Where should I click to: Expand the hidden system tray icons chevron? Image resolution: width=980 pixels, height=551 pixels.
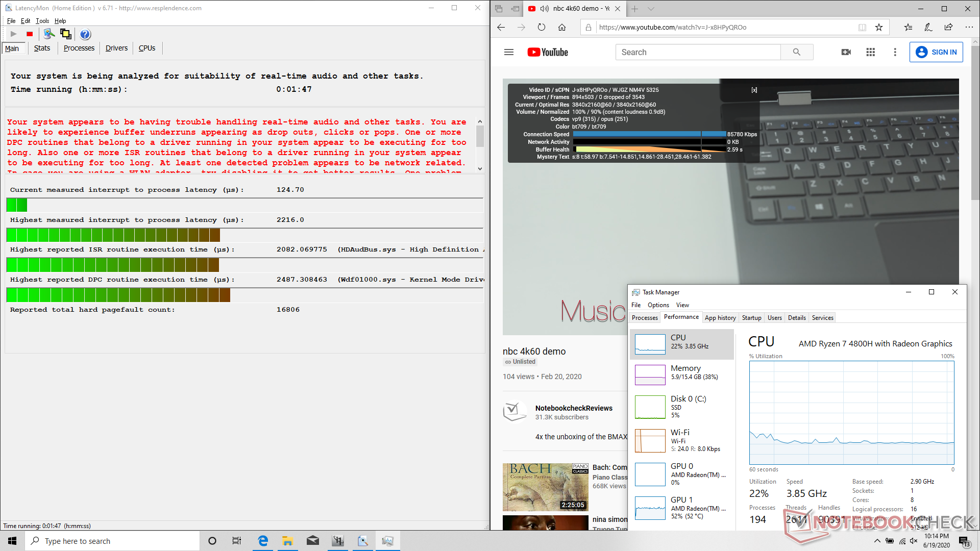click(877, 541)
